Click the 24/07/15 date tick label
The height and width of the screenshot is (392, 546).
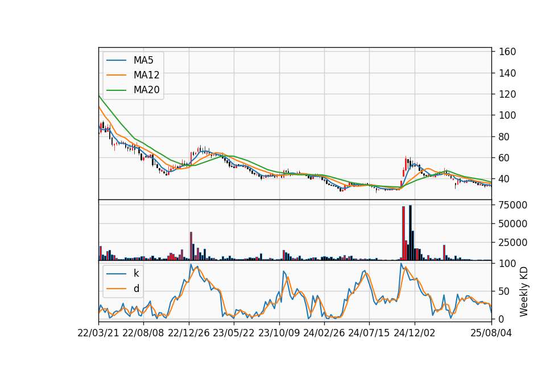pos(369,333)
